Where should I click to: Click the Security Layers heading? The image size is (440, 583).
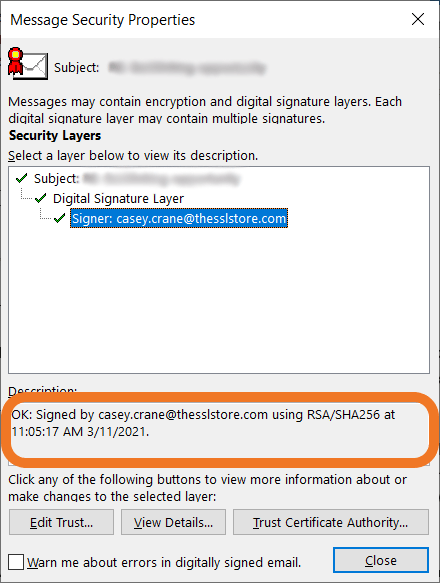coord(55,136)
